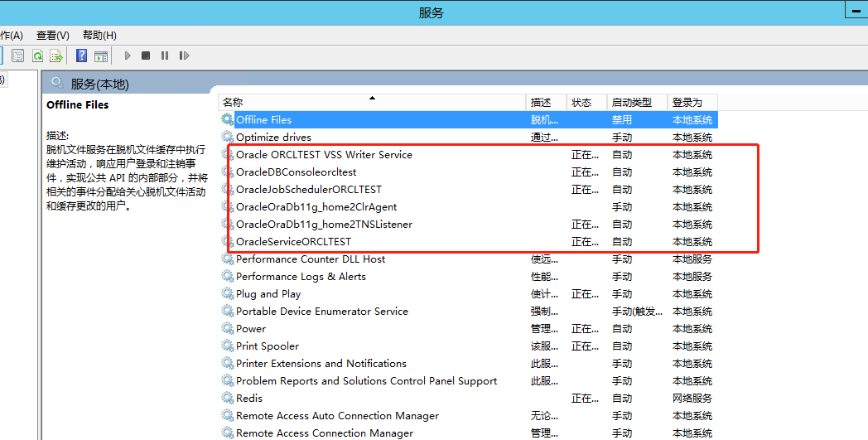This screenshot has height=440, width=868.
Task: Click gear icon beside Plug and Play
Action: click(x=227, y=293)
